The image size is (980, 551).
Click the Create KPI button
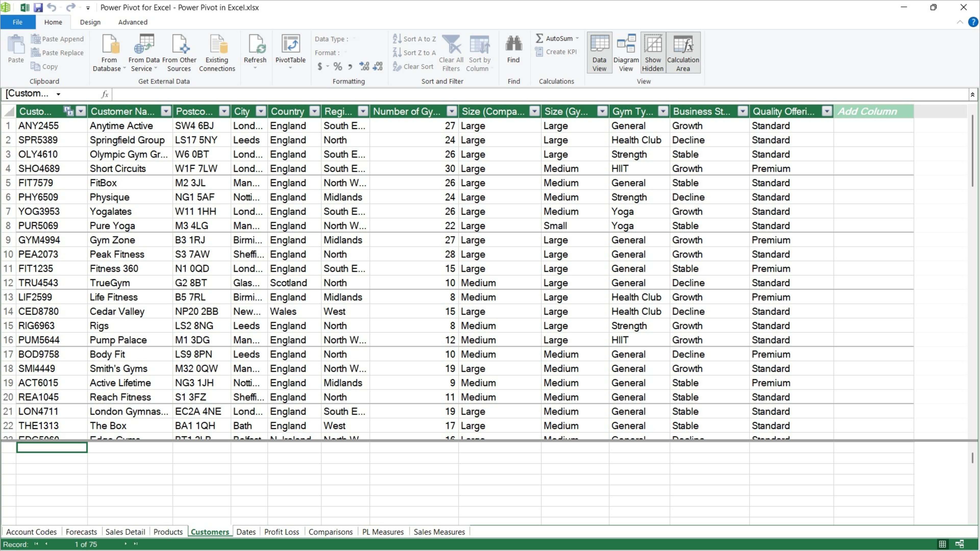[x=556, y=52]
